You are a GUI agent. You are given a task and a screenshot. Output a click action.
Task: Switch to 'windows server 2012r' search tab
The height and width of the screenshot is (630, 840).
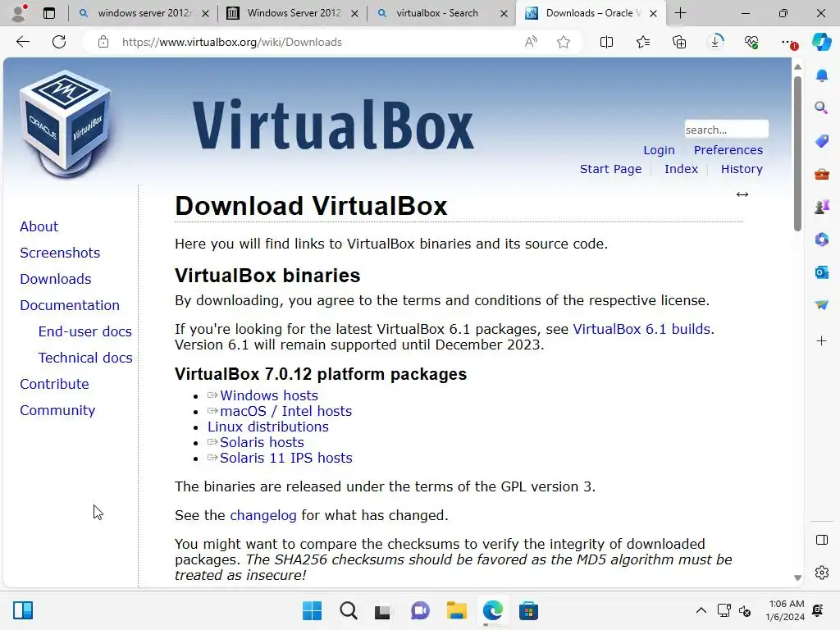[x=144, y=13]
